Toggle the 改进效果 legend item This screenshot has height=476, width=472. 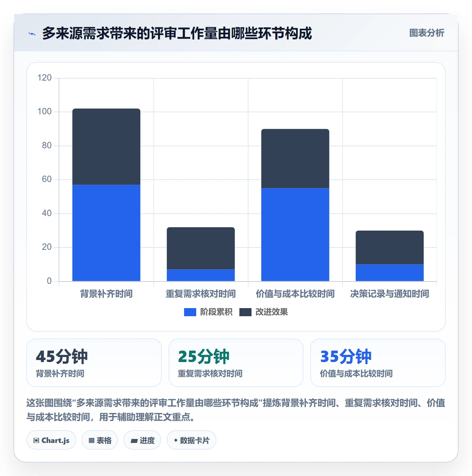point(264,312)
